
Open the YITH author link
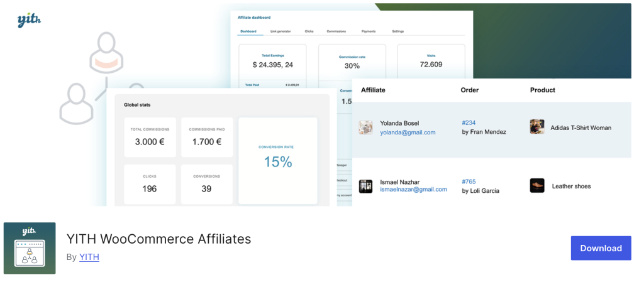point(89,257)
